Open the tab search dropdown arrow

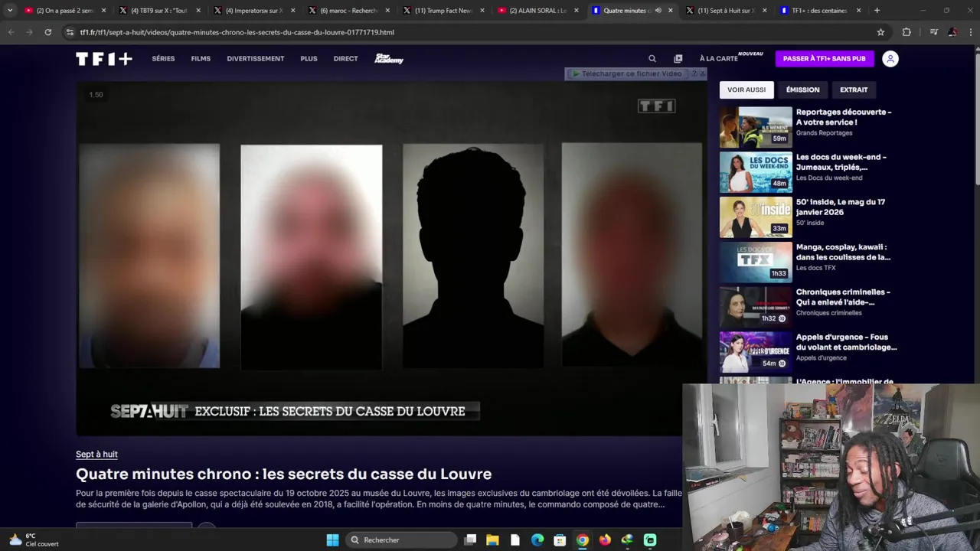9,11
